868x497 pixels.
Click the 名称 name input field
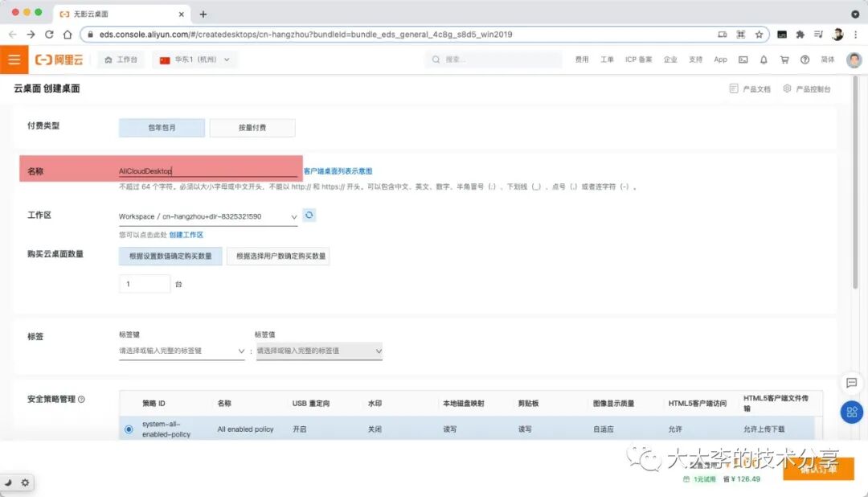point(208,170)
